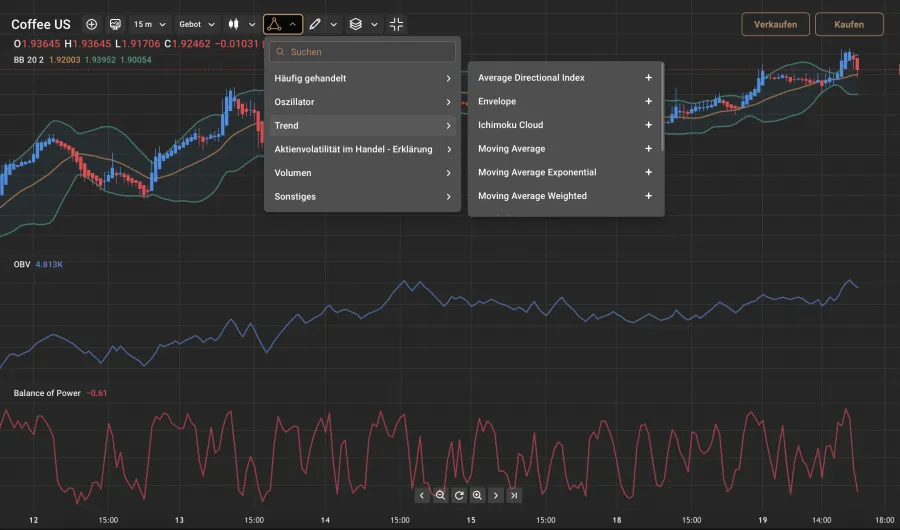Add the Ichimoku Cloud indicator
The image size is (900, 530).
[x=648, y=125]
